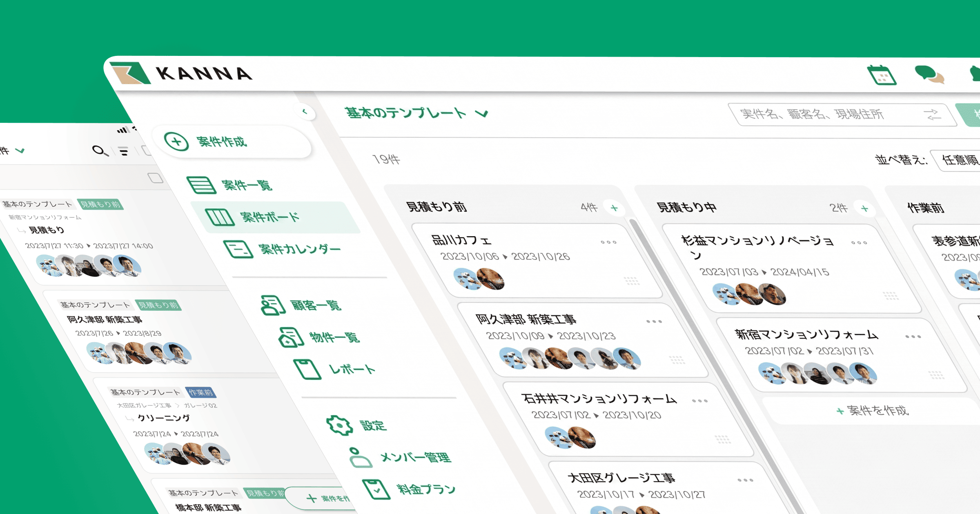Click 橋本邸 新築工事 in mobile list

click(208, 507)
